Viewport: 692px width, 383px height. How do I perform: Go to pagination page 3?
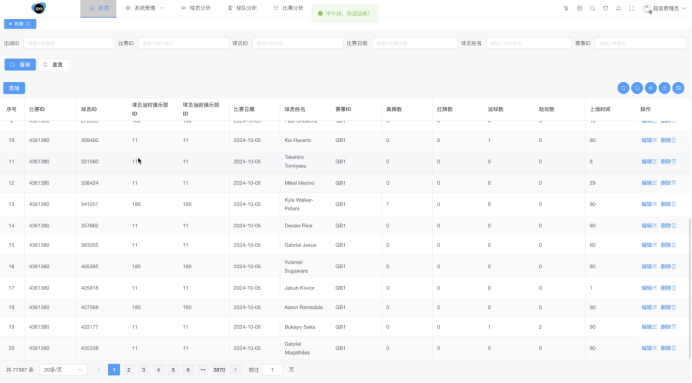click(x=143, y=370)
